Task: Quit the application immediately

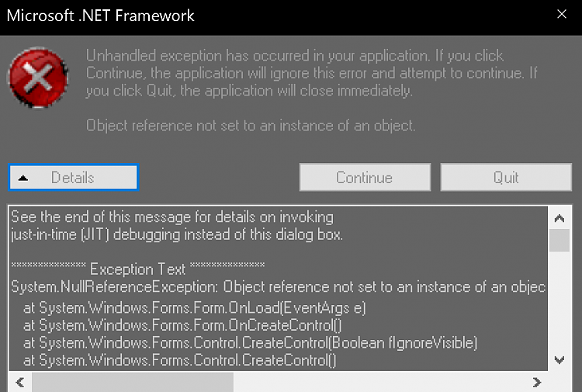Action: pos(506,178)
